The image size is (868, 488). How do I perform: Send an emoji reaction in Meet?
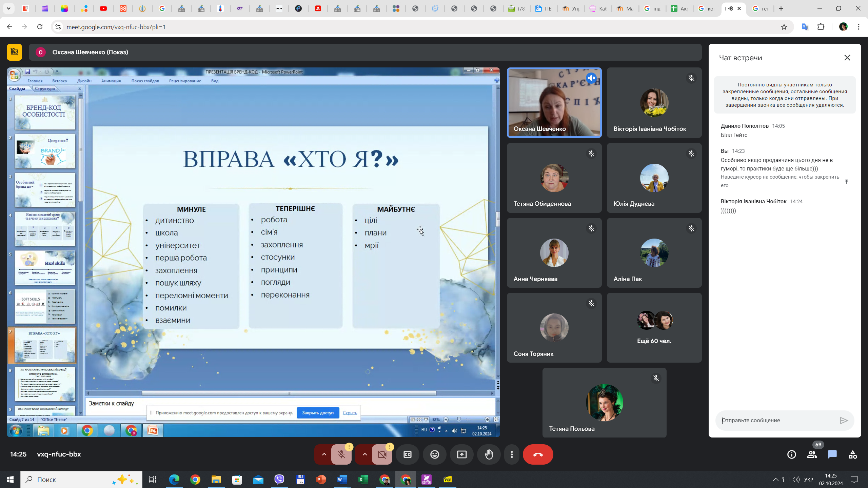point(434,454)
